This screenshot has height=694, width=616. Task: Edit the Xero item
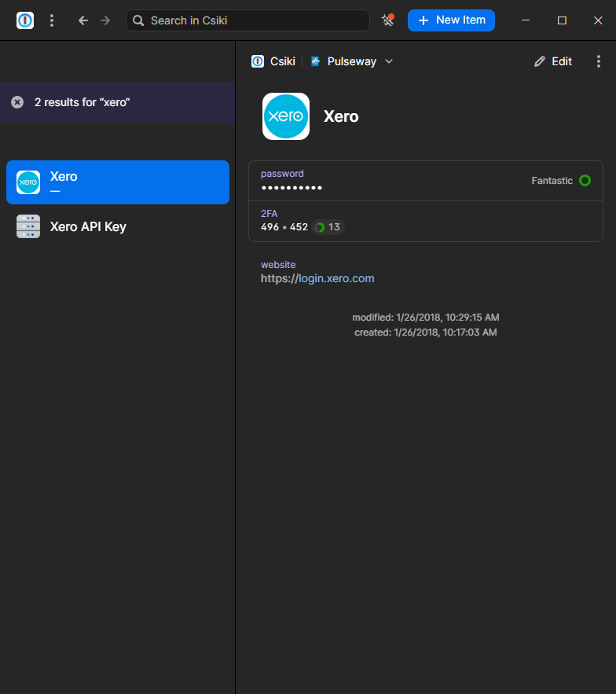click(553, 61)
